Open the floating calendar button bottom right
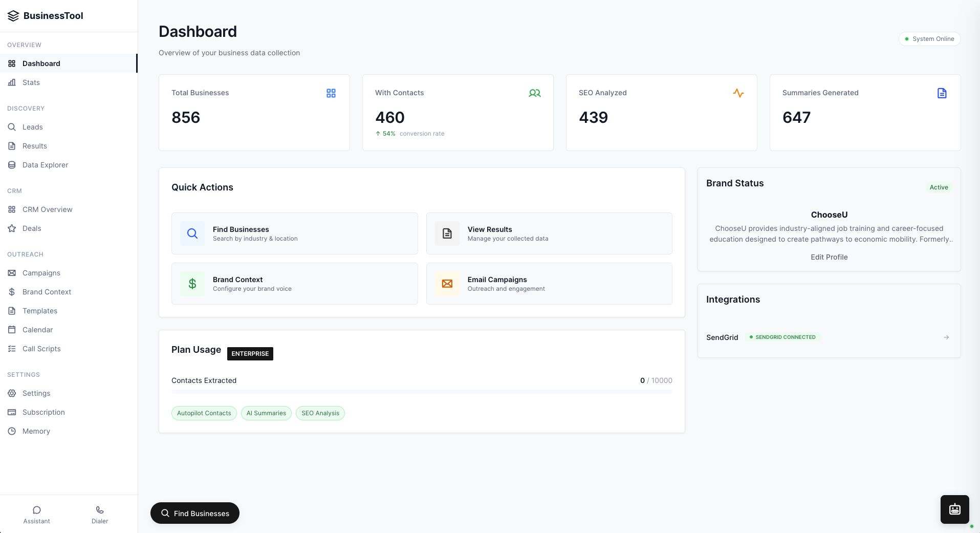The width and height of the screenshot is (980, 533). tap(954, 509)
